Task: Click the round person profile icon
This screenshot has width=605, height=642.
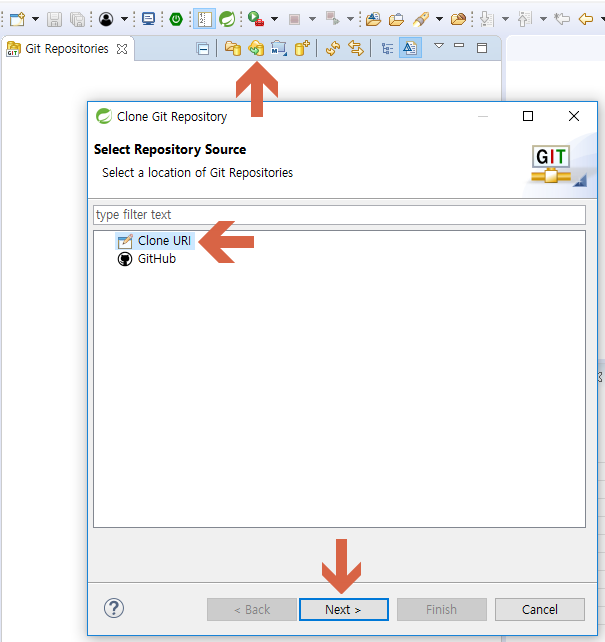Action: tap(106, 19)
